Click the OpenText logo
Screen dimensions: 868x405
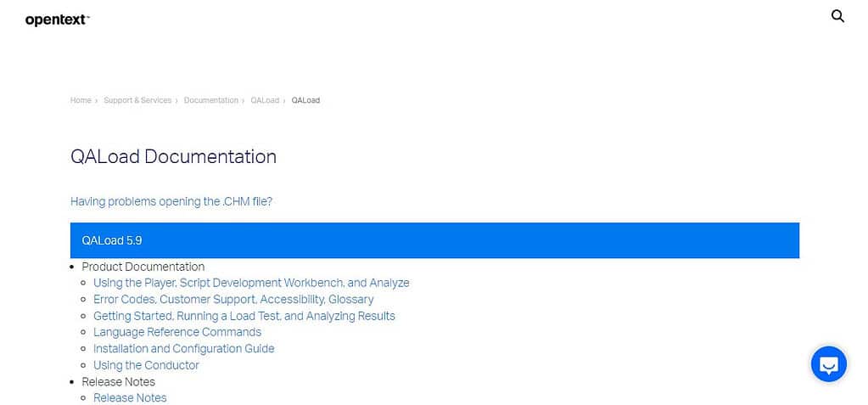coord(57,20)
